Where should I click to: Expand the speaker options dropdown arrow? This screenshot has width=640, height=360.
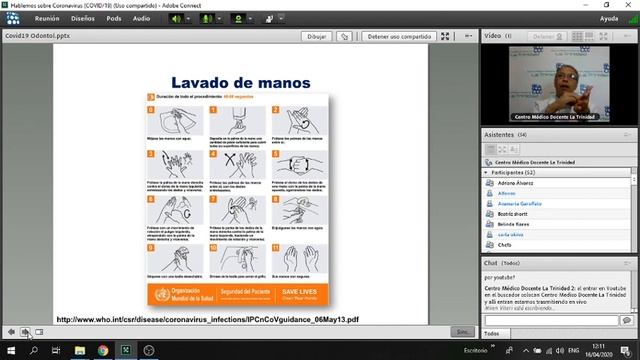(188, 19)
